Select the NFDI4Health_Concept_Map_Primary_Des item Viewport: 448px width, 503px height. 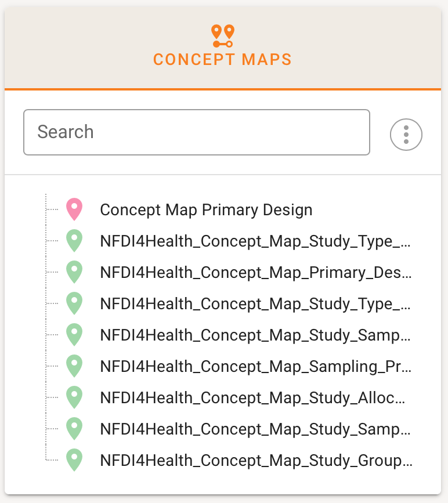[256, 272]
